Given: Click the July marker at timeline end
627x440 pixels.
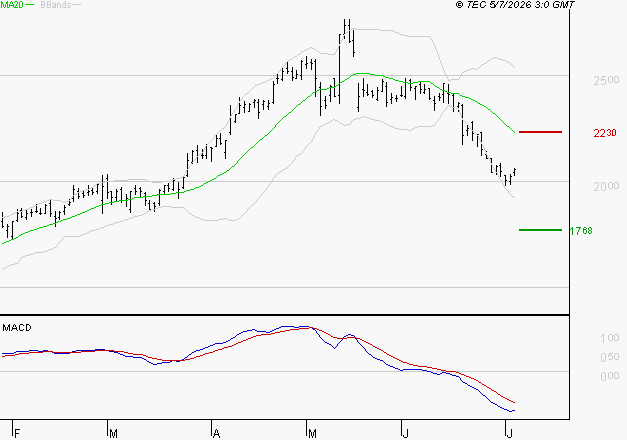Looking at the screenshot, I should click(x=509, y=434).
